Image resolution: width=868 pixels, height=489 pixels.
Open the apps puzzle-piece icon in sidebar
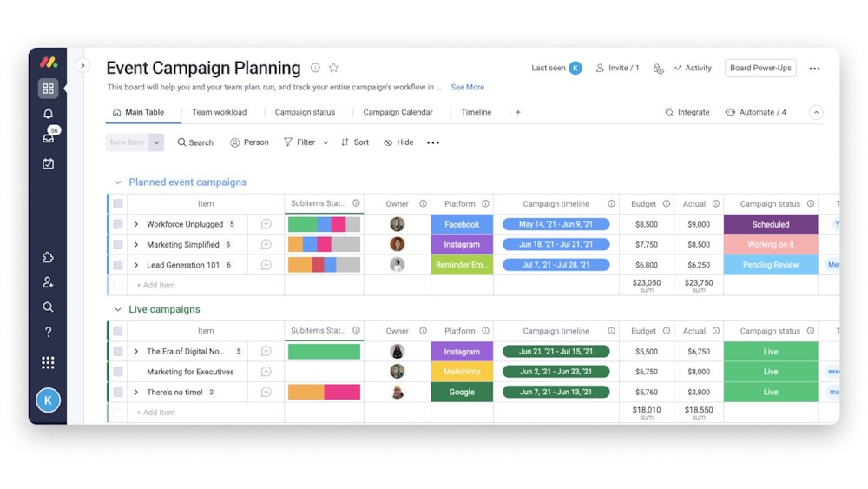pos(48,257)
